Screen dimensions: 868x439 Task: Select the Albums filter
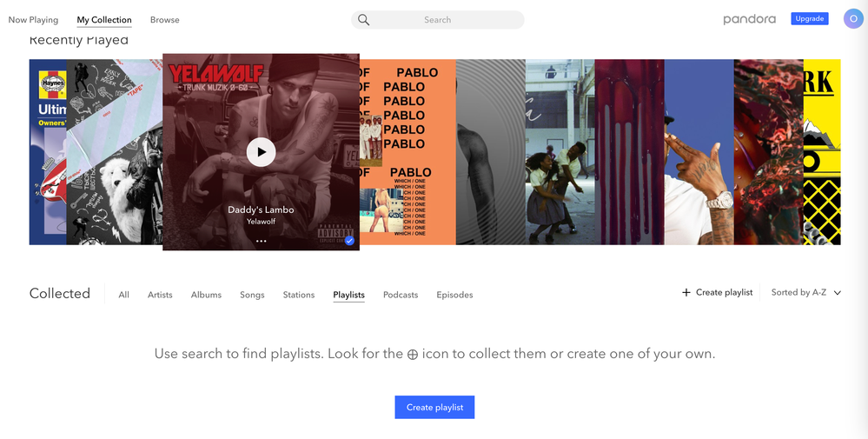coord(206,295)
